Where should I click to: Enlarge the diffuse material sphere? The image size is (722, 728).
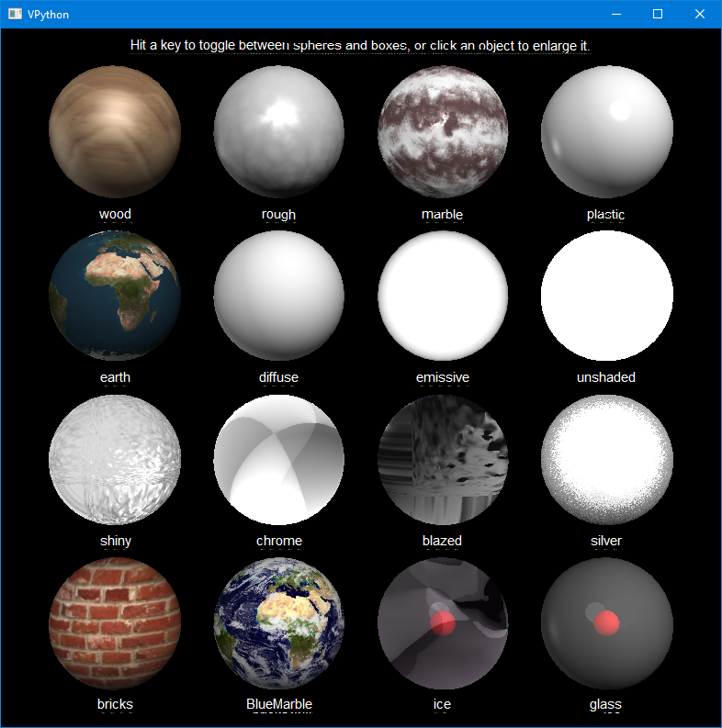278,296
